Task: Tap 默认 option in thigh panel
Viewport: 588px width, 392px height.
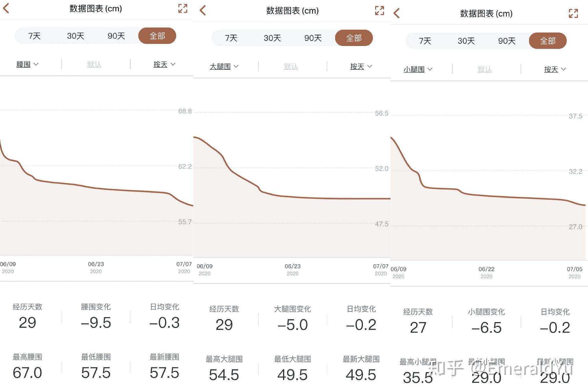Action: [x=291, y=67]
